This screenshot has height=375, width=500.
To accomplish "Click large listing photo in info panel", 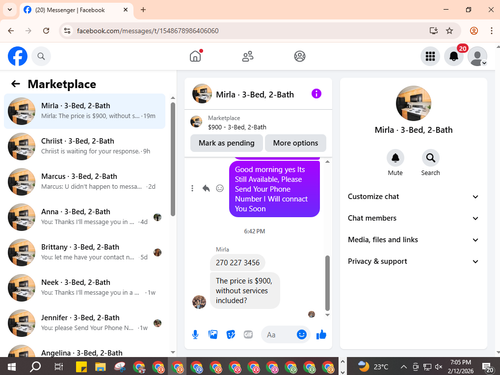I will [413, 103].
